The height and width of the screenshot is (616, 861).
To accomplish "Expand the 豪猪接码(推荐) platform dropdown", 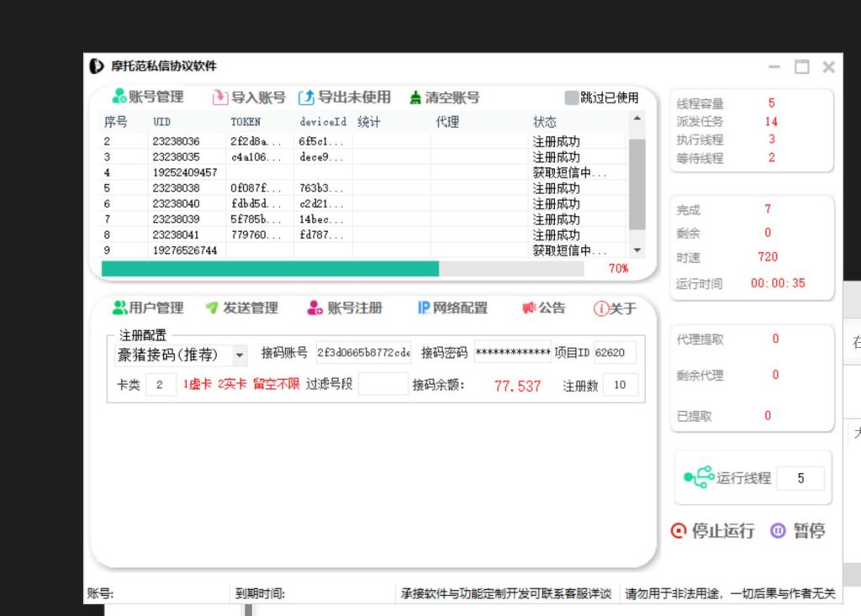I will click(240, 355).
